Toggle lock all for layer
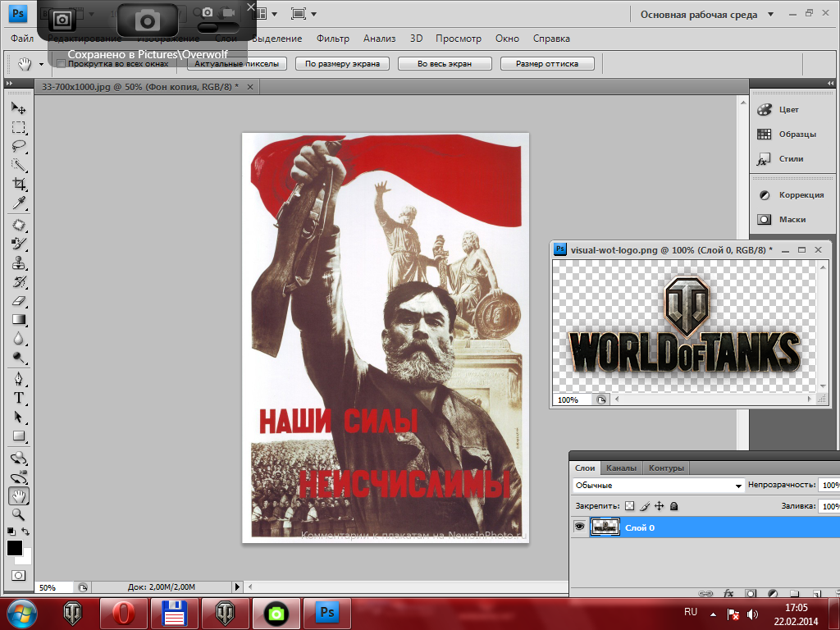 coord(674,505)
